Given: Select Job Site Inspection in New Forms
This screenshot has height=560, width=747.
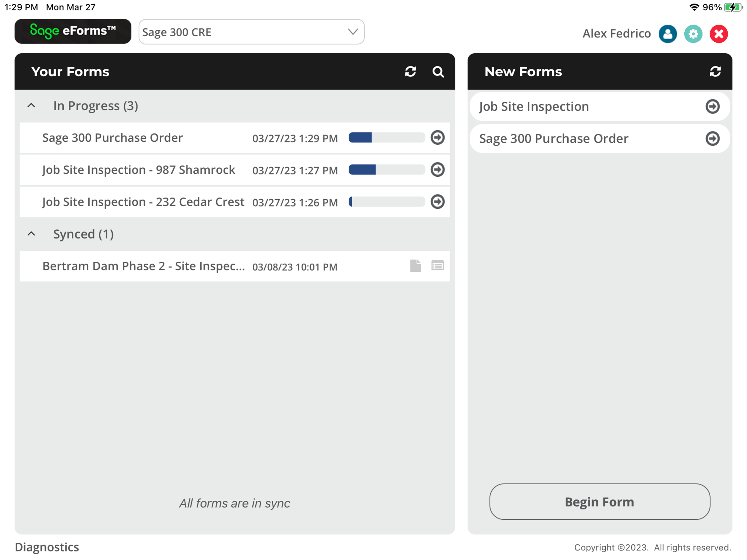Looking at the screenshot, I should click(600, 107).
